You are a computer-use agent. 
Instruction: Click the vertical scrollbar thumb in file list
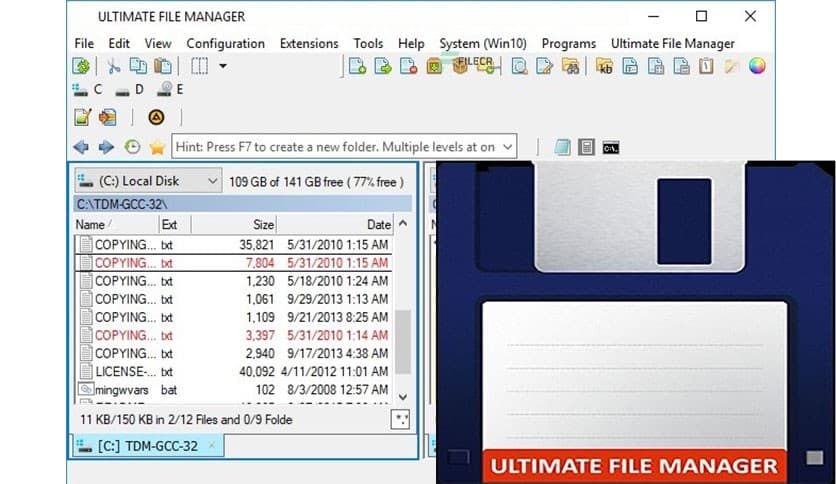point(403,342)
